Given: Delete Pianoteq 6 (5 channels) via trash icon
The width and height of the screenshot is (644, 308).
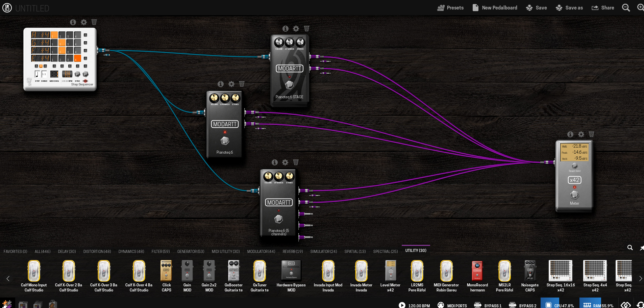Looking at the screenshot, I should pyautogui.click(x=296, y=162).
